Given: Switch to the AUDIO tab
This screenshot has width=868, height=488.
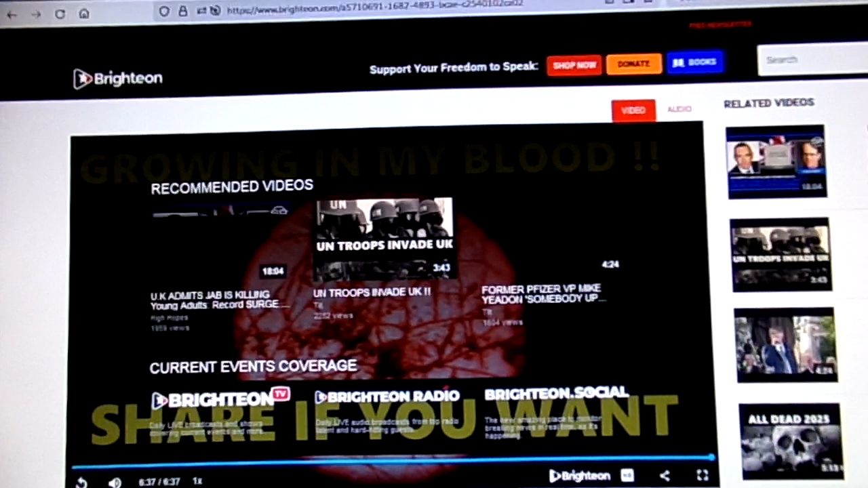Looking at the screenshot, I should pos(679,109).
